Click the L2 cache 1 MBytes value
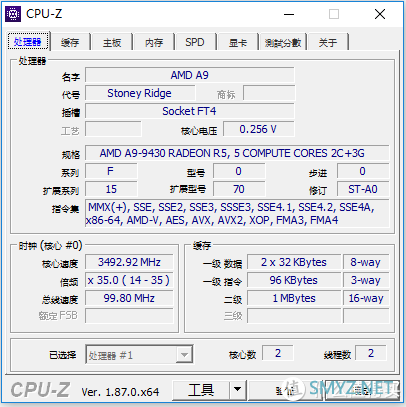 294,298
